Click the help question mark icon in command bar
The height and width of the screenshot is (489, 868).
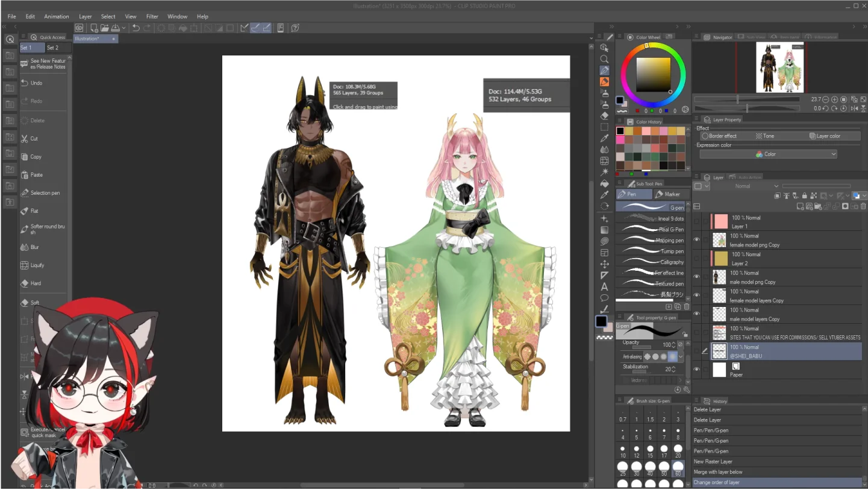(x=295, y=28)
